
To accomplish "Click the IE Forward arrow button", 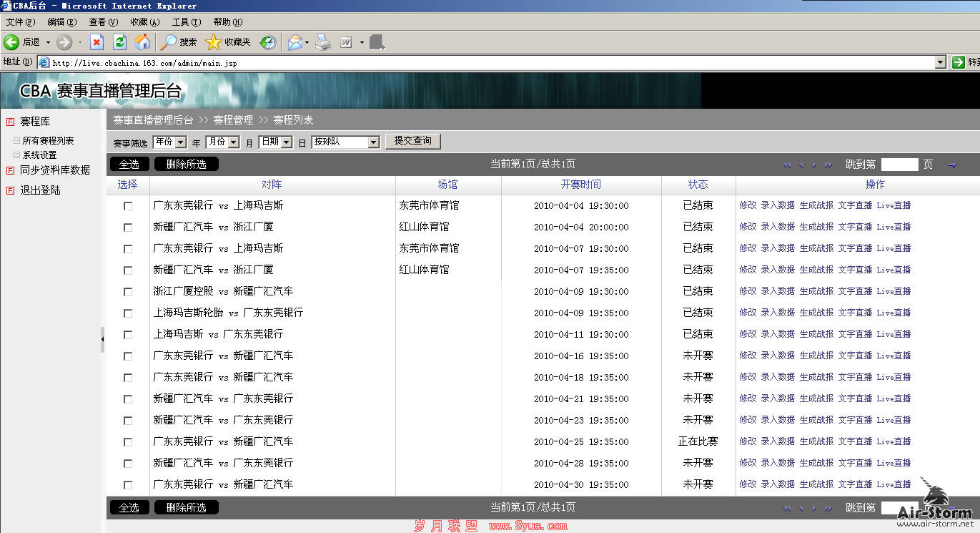I will pos(64,42).
